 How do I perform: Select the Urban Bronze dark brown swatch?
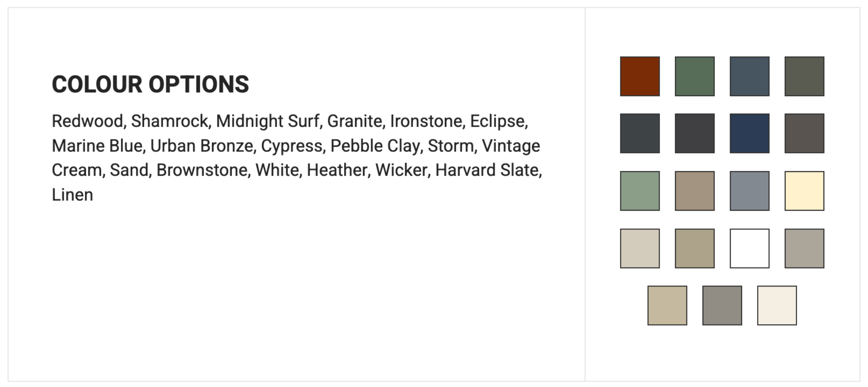804,133
